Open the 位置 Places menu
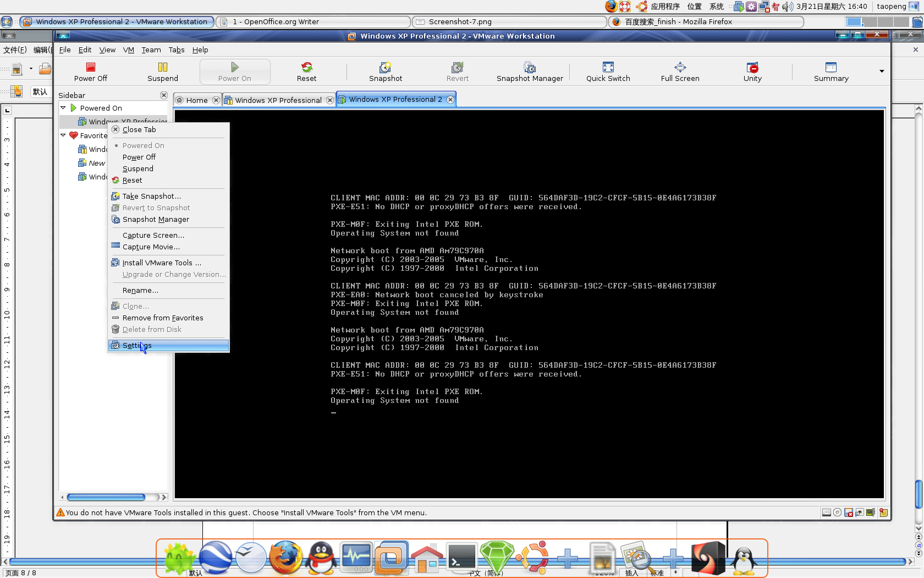 pos(695,7)
